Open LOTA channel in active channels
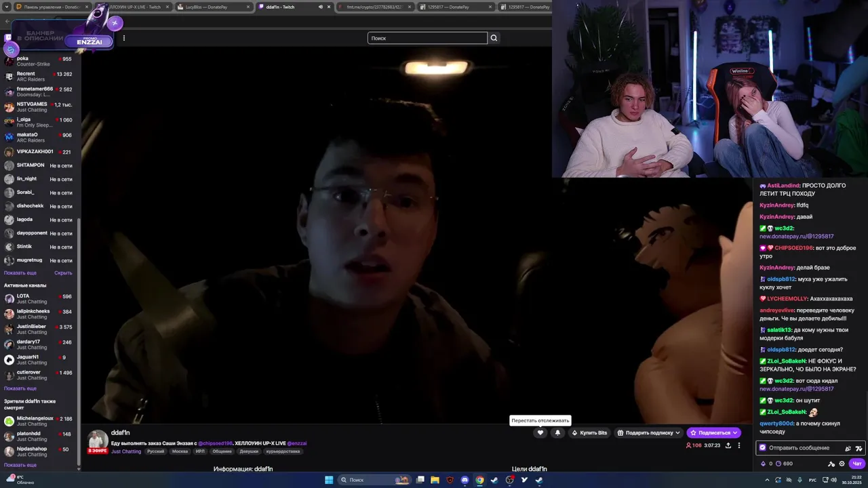 click(x=38, y=298)
